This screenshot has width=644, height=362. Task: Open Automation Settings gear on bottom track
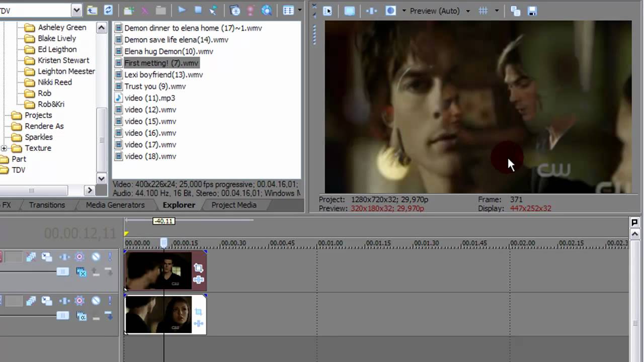coord(79,301)
